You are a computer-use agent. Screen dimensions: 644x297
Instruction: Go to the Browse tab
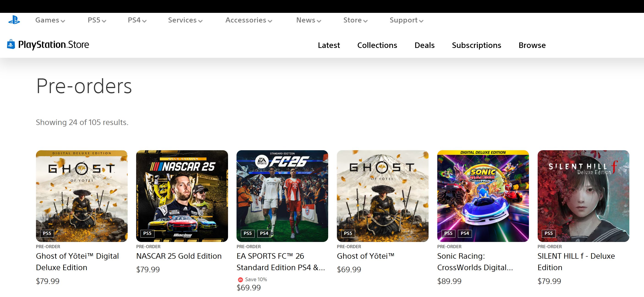click(x=532, y=45)
